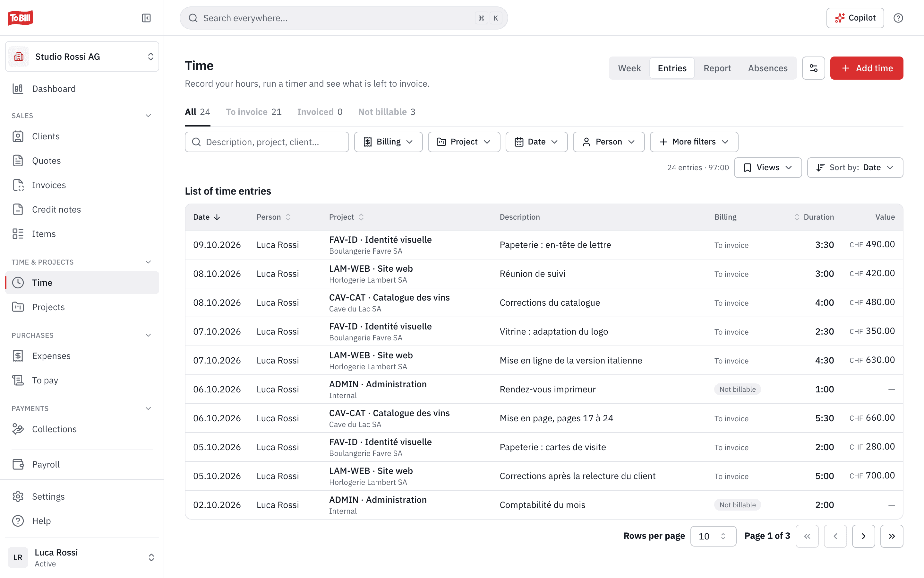Go to next page of entries
Screen dimensions: 924x578
tap(863, 536)
